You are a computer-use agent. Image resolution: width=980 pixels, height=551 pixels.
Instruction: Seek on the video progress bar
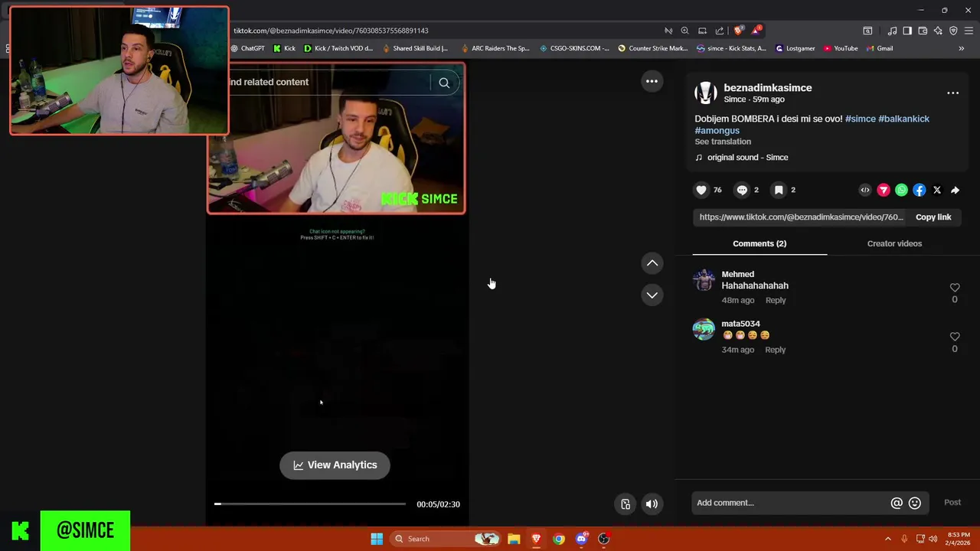pos(310,504)
